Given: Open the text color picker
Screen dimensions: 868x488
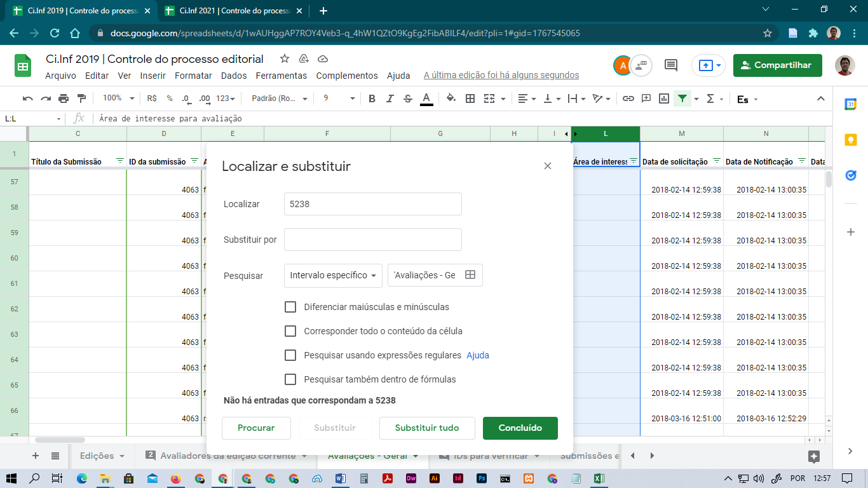Looking at the screenshot, I should 426,98.
